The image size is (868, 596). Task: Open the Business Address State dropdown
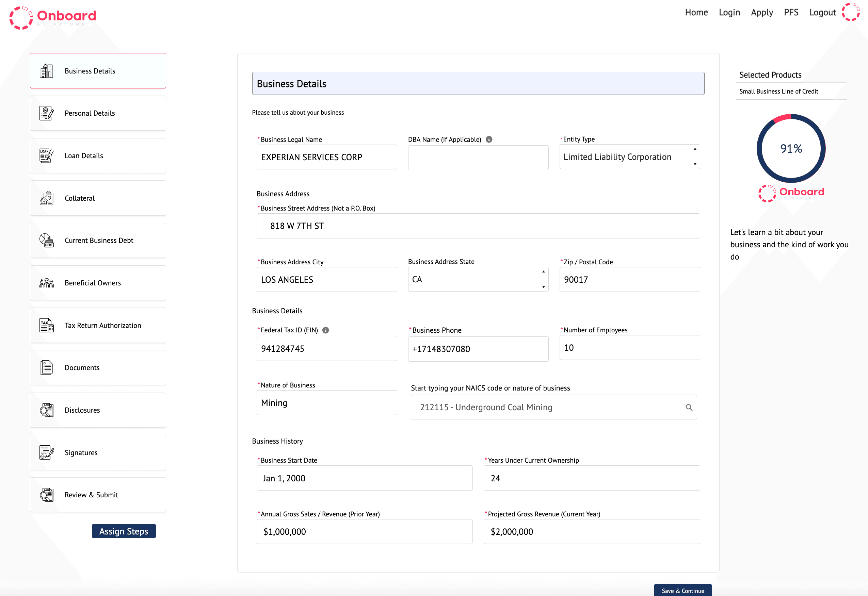click(478, 279)
